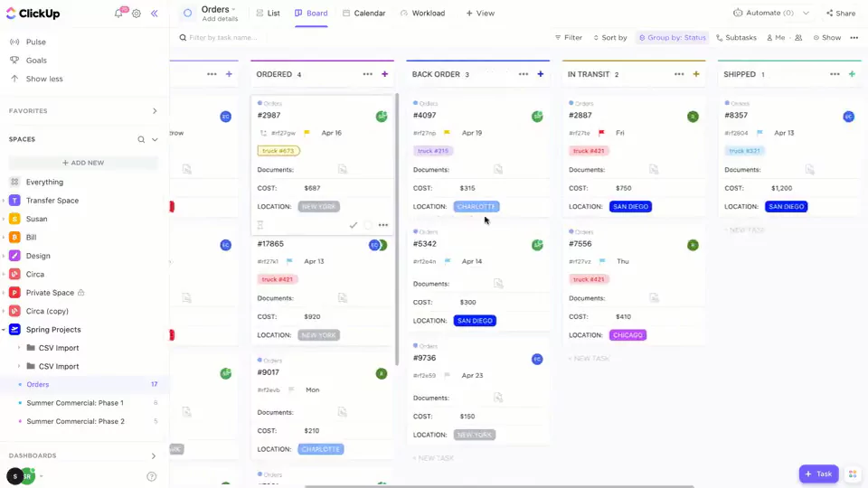
Task: Add a new View
Action: 480,13
